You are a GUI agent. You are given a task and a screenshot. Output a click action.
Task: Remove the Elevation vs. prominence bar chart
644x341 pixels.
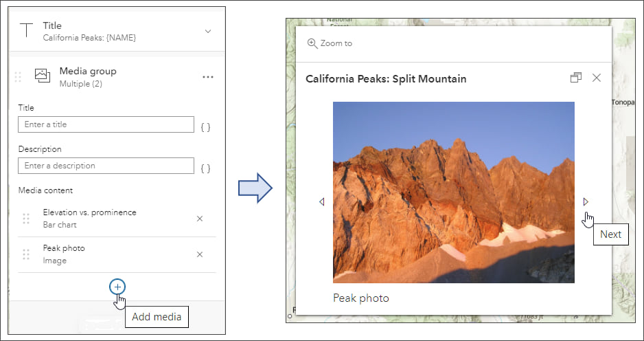click(x=200, y=219)
